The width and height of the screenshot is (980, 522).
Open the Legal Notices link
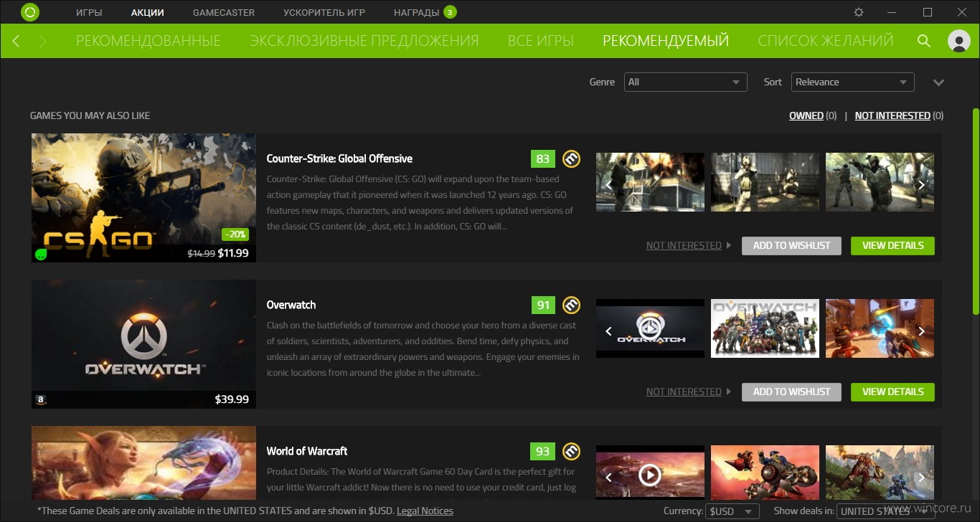[425, 511]
